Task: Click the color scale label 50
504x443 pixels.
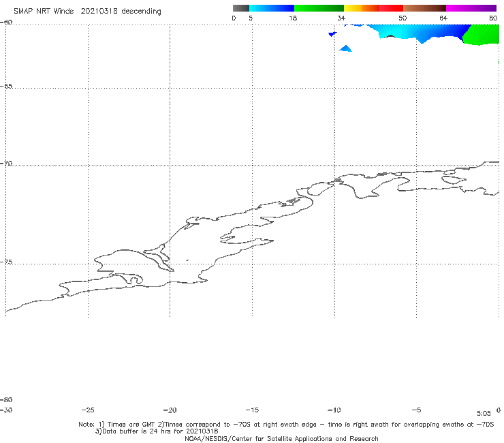Action: (403, 18)
